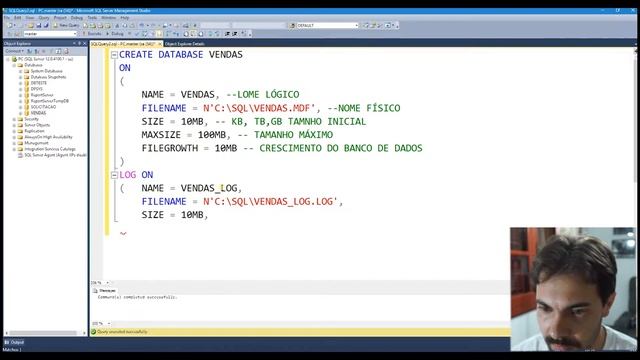Click the Object Explorer horizontal scrollbar
Screen dimensions: 640x360
click(43, 333)
